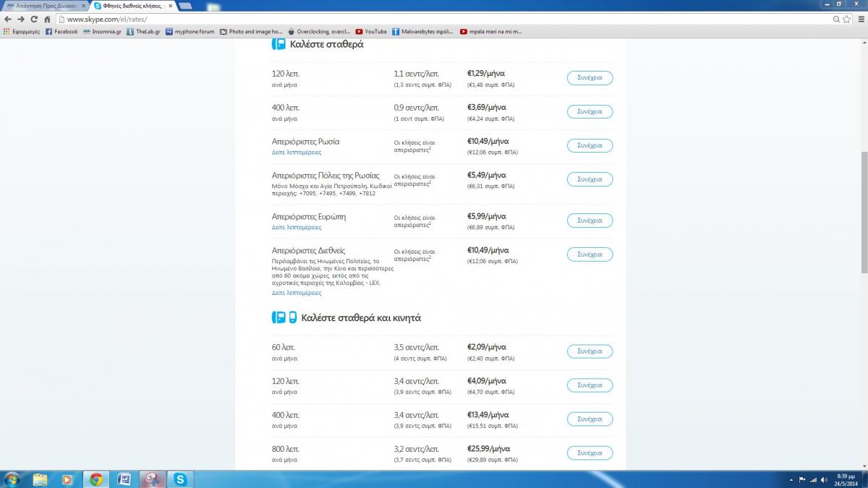Continue with the Απεριόριστες Ευρώπη plan
This screenshot has width=868, height=488.
[x=590, y=220]
